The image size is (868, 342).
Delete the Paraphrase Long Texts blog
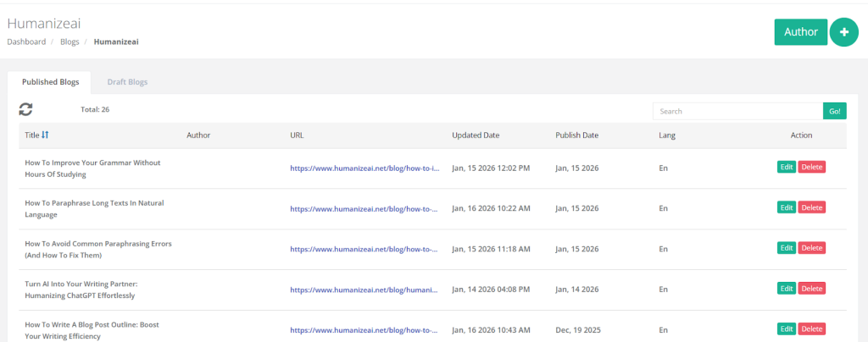tap(811, 207)
